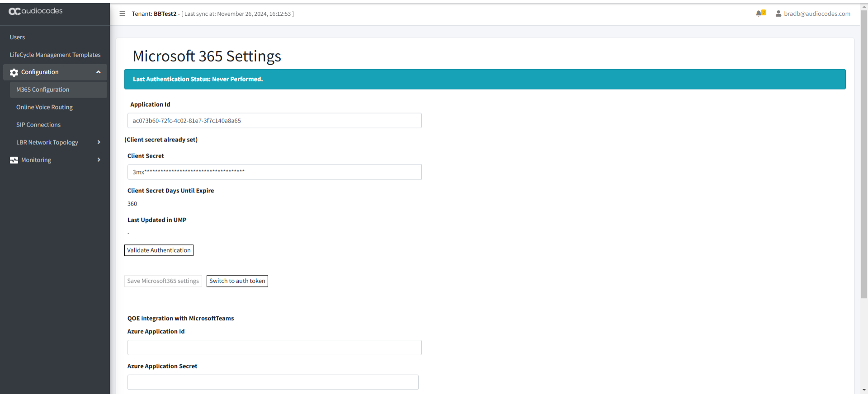
Task: Click 'QOE integration with MicrosoftTeams' heading
Action: 180,318
